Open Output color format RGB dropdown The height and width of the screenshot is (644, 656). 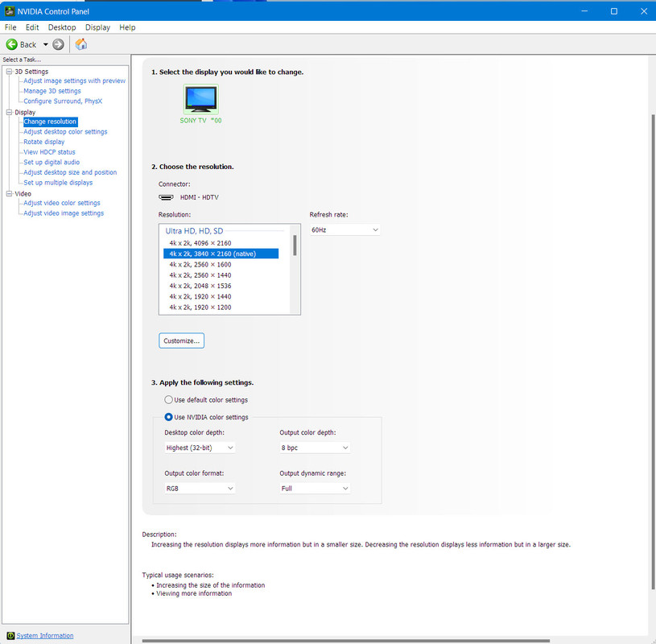tap(200, 489)
